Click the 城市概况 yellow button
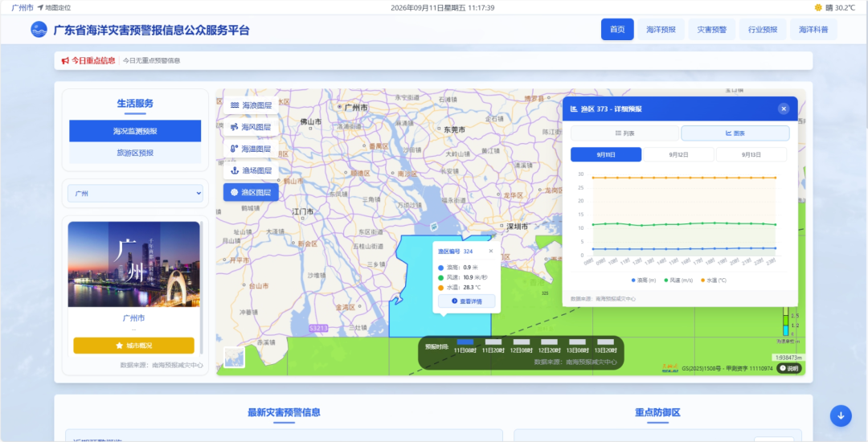Screen dimensions: 868x442 point(134,346)
